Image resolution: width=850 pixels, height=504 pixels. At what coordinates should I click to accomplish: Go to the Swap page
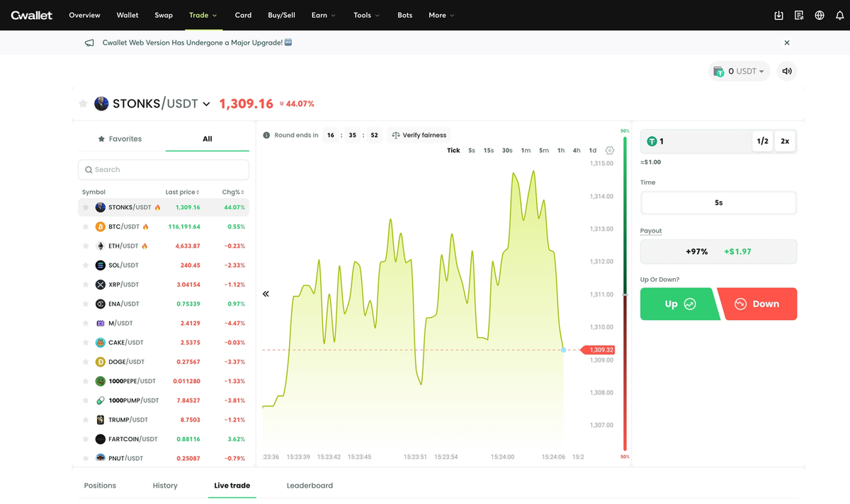click(164, 15)
